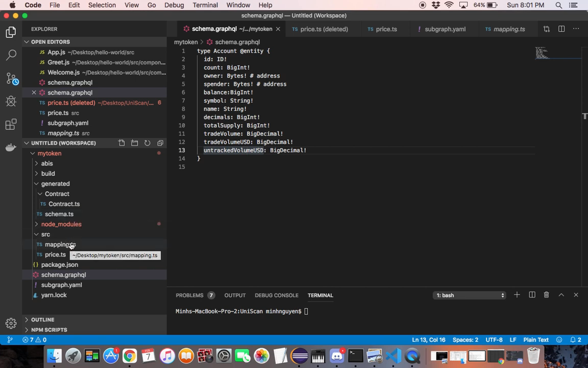Add a new terminal with plus icon
The height and width of the screenshot is (368, 588).
click(x=517, y=295)
